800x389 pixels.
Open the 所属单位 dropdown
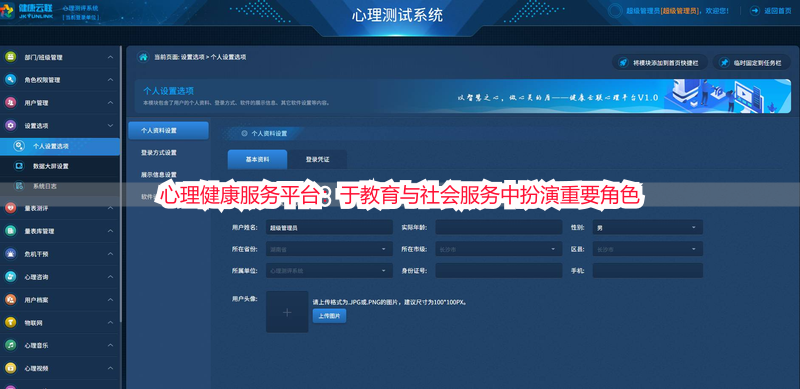[x=329, y=271]
